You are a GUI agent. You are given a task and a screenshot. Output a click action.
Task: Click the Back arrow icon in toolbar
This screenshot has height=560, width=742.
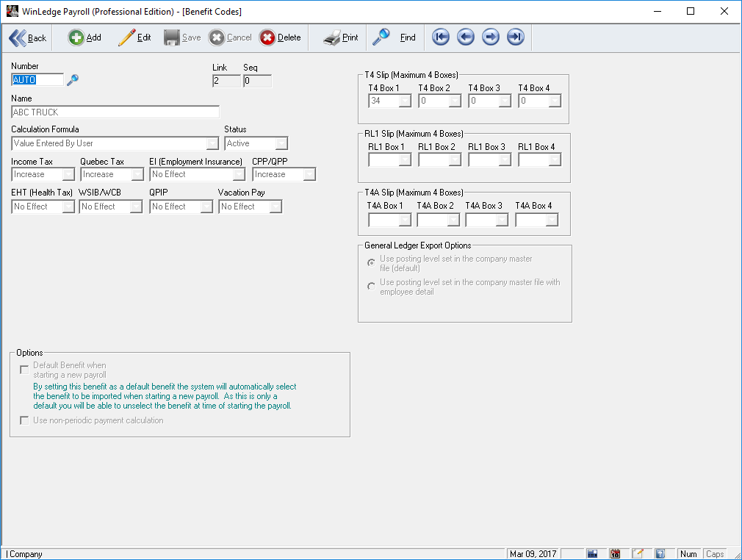(x=18, y=37)
